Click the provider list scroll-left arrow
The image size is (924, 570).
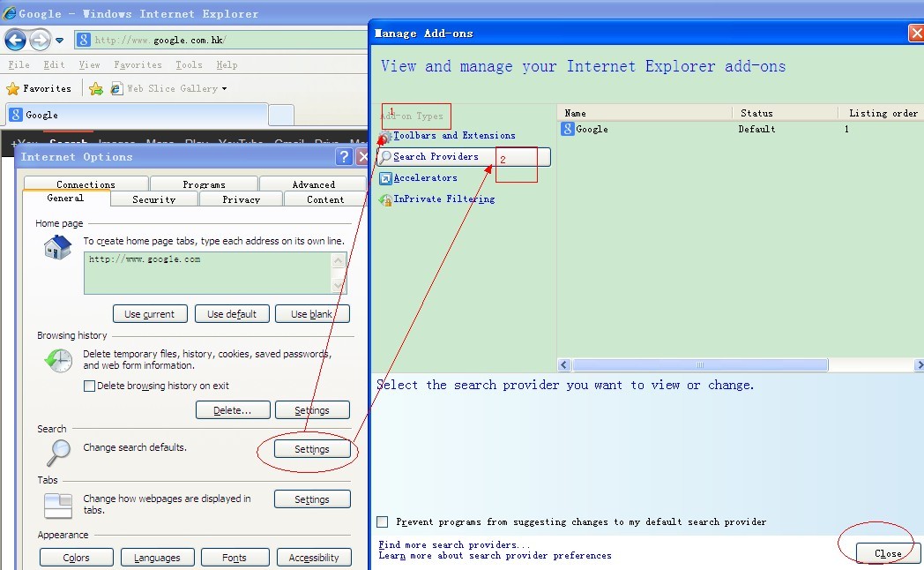tap(564, 365)
